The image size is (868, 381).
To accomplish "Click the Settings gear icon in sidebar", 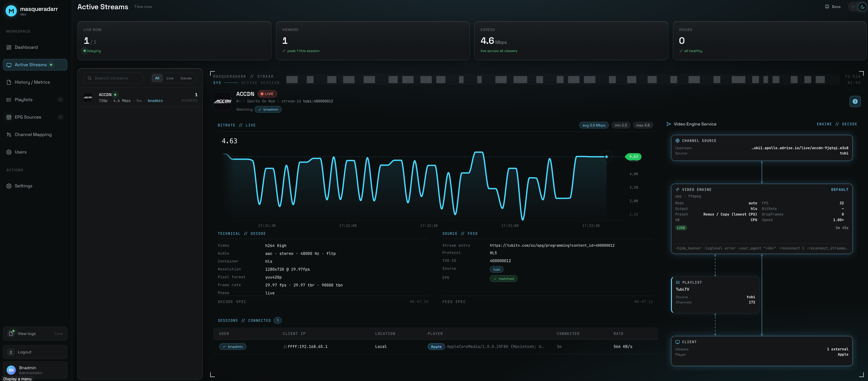I will pyautogui.click(x=9, y=186).
